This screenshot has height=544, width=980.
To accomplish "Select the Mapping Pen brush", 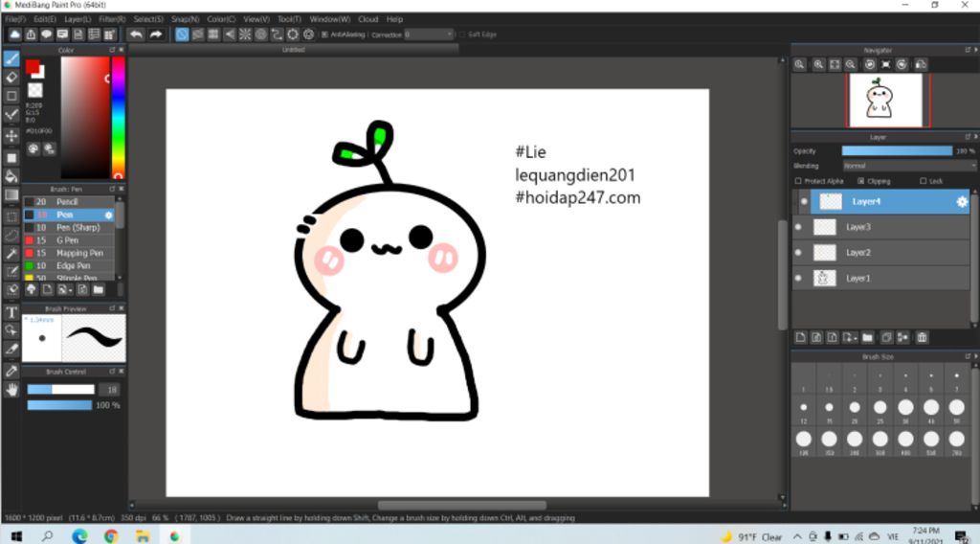I will (x=69, y=253).
